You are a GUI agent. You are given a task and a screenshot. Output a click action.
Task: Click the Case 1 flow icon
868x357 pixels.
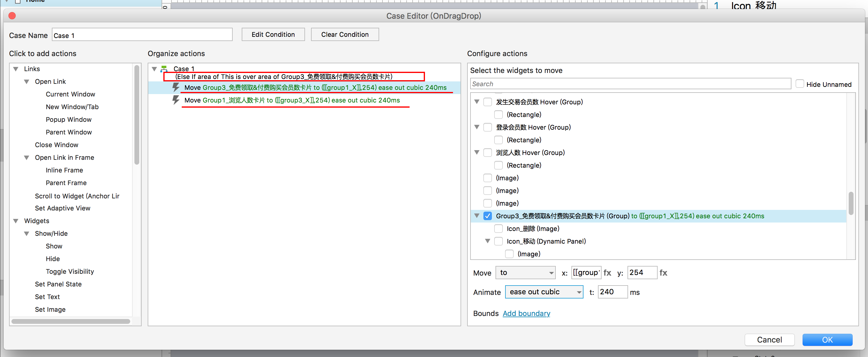point(165,69)
